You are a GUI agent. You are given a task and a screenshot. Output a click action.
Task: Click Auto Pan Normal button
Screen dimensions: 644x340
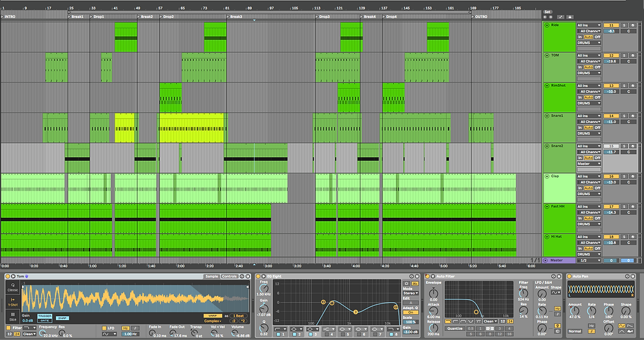(575, 331)
